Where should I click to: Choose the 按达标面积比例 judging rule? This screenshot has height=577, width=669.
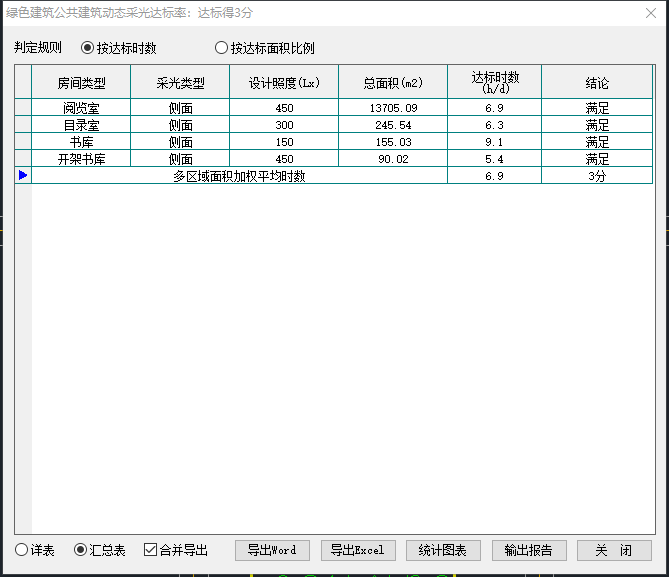coord(222,48)
